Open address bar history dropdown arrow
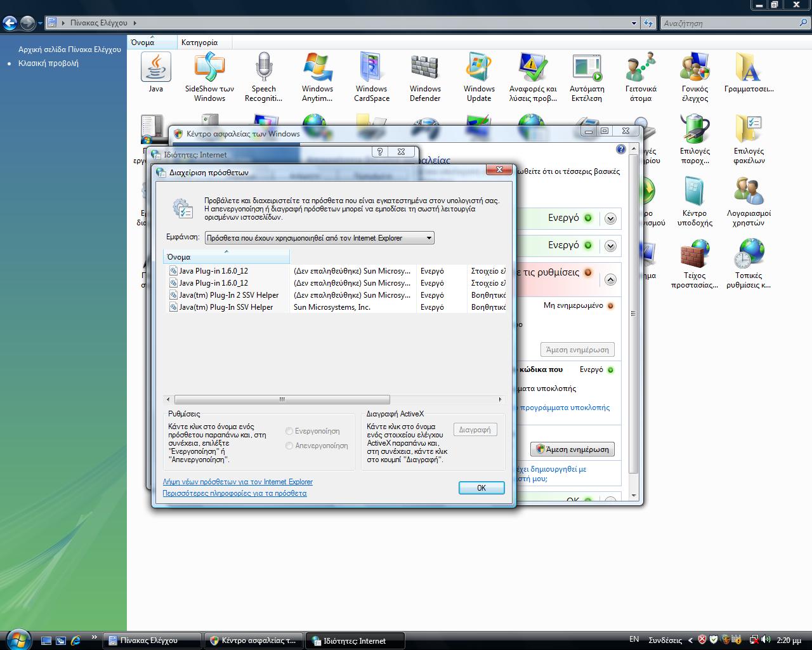This screenshot has height=650, width=812. pos(634,23)
